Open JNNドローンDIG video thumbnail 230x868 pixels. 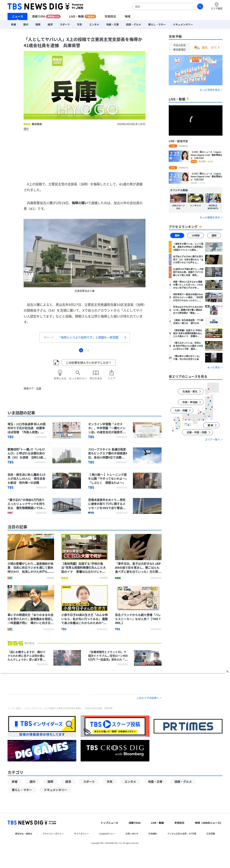pyautogui.click(x=178, y=198)
